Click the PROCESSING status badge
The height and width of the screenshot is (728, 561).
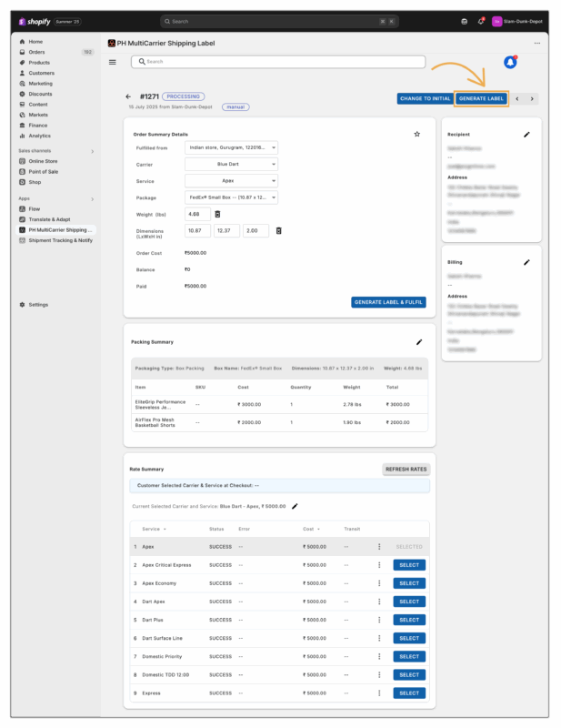(184, 96)
